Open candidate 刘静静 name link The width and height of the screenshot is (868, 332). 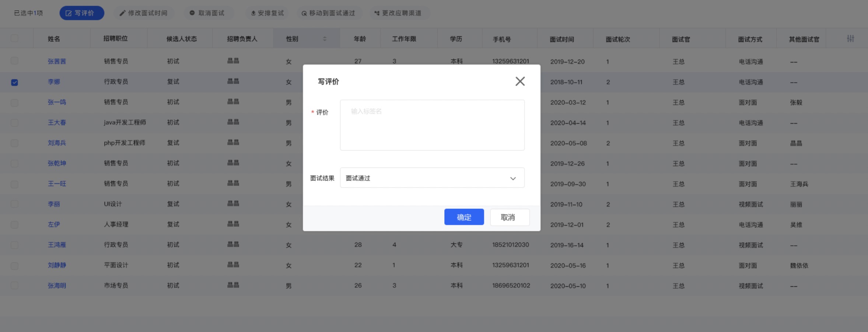tap(57, 265)
